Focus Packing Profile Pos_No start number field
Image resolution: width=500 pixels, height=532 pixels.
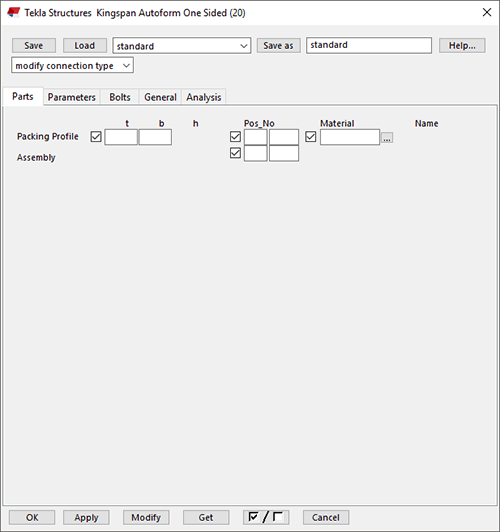click(x=284, y=137)
